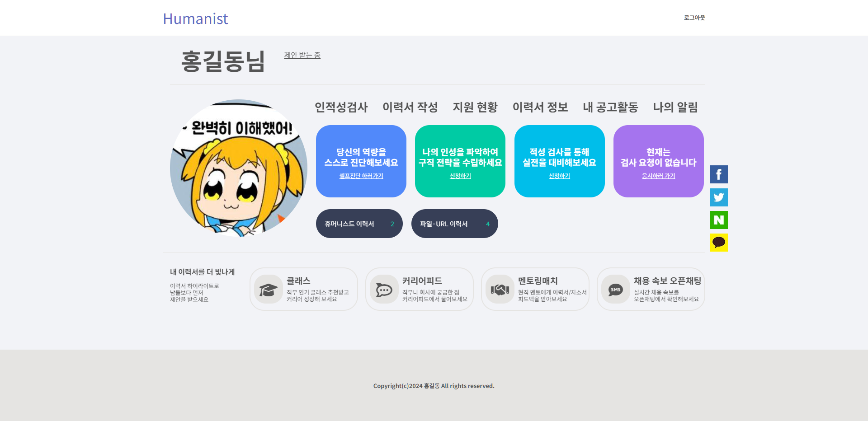Open 휴머니스트 이력서 button
The image size is (868, 421).
click(x=359, y=224)
